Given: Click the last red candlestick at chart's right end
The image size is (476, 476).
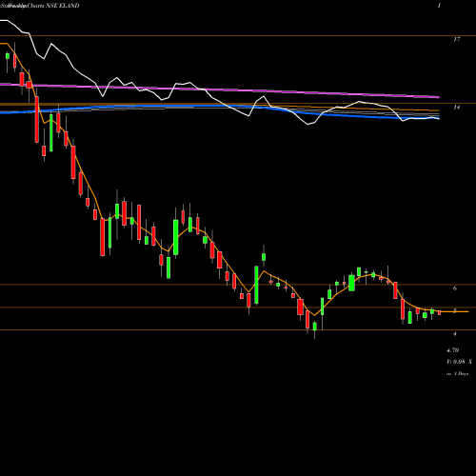Looking at the screenshot, I should coord(440,313).
